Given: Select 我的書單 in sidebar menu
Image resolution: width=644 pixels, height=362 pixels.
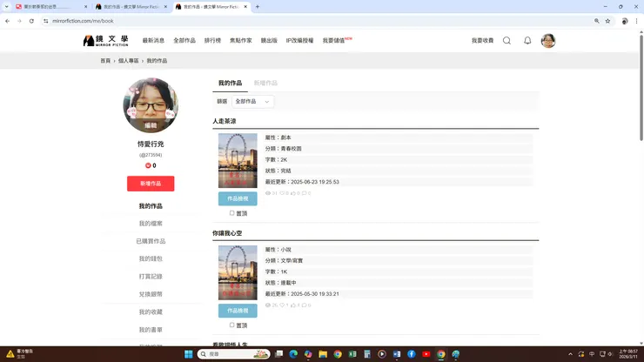Looking at the screenshot, I should point(151,330).
